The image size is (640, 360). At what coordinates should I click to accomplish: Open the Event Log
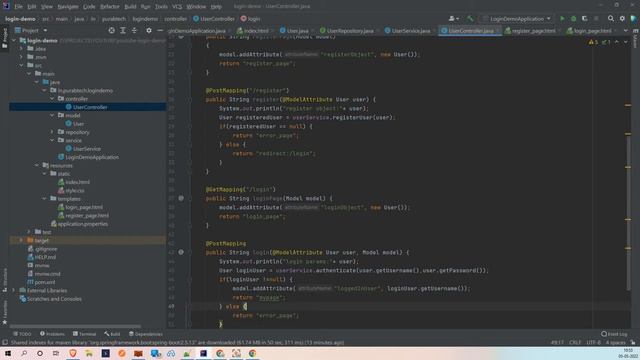coord(614,334)
